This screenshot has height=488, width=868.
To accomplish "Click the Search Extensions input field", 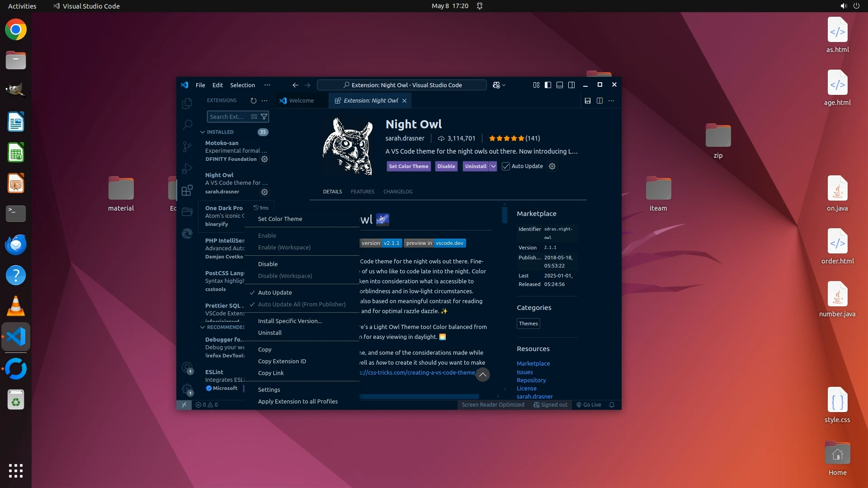I will point(227,117).
